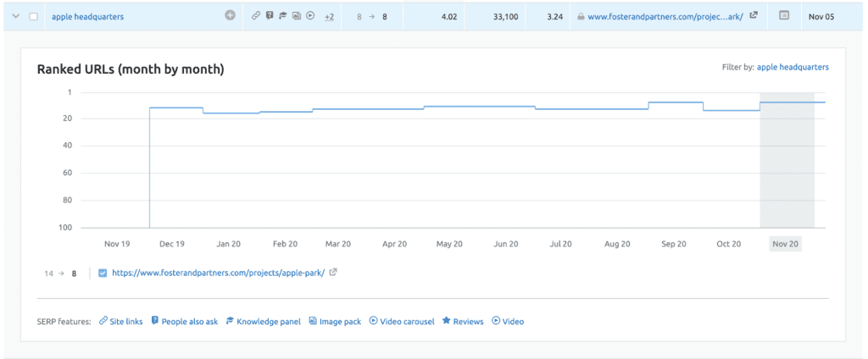Click the Image pack SERP feature

(x=335, y=322)
